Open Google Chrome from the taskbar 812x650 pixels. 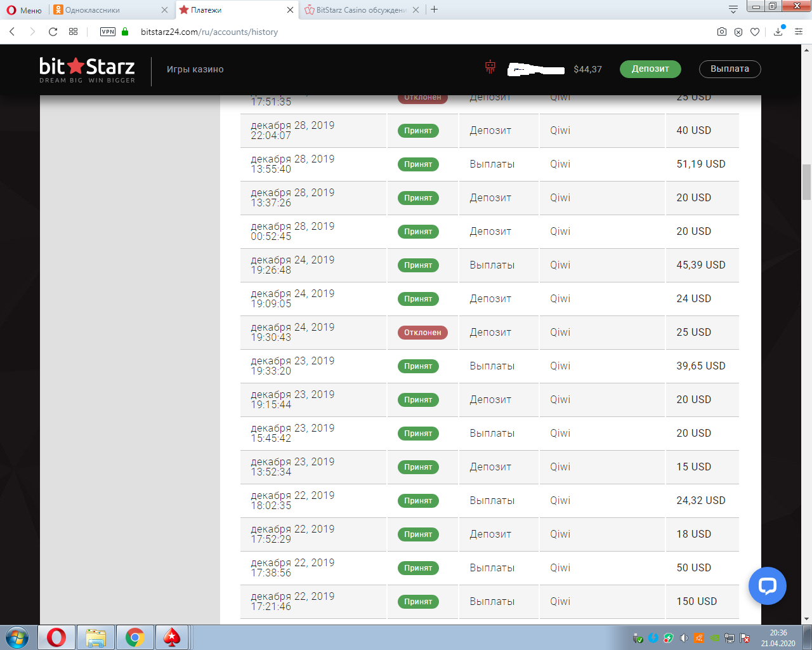point(134,637)
